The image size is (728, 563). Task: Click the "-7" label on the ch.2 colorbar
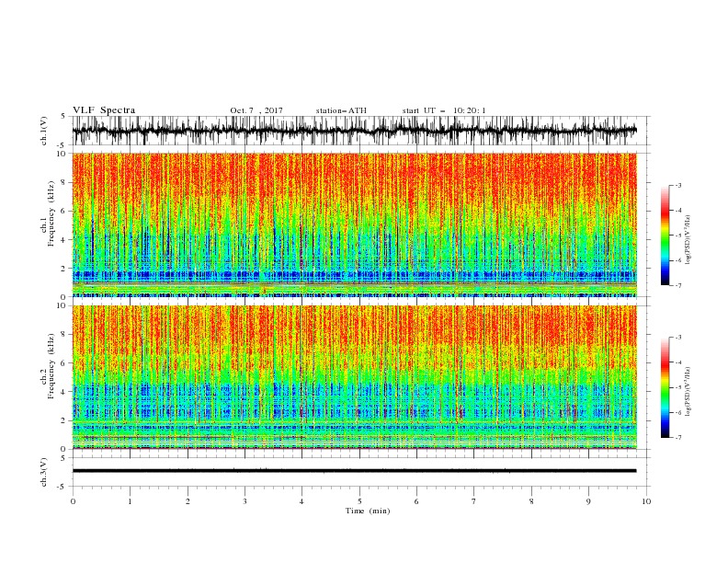[x=677, y=437]
